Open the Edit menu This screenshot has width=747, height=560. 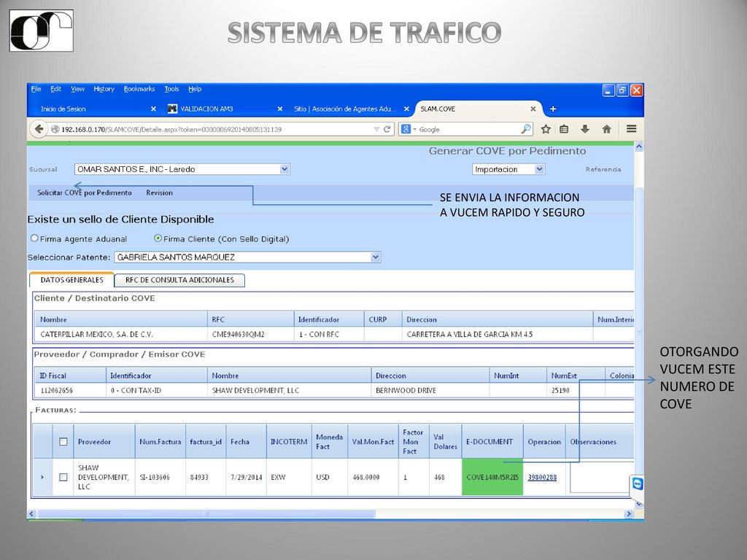[x=55, y=89]
